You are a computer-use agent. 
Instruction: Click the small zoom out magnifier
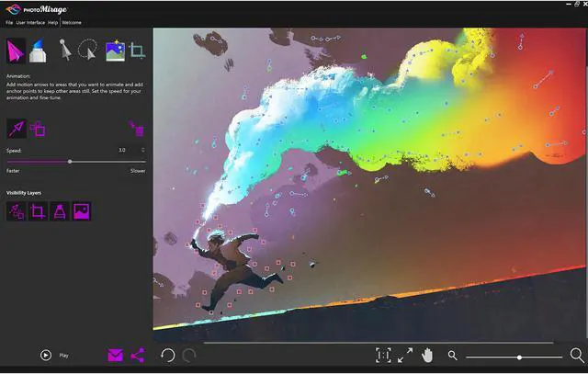click(x=453, y=356)
